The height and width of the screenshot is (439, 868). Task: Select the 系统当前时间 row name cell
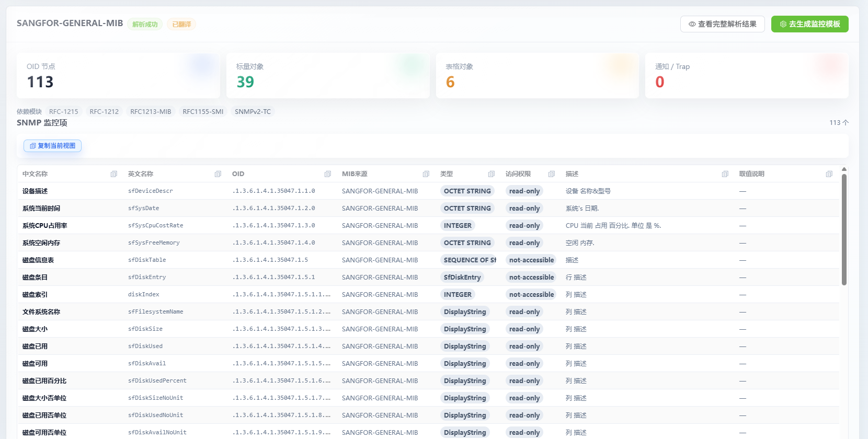(41, 209)
